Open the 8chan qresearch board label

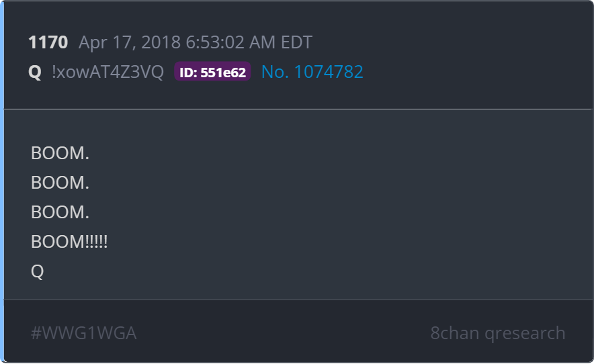click(498, 333)
